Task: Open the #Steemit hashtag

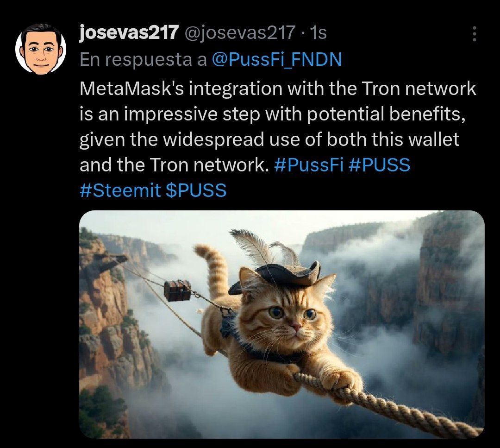Action: click(120, 190)
